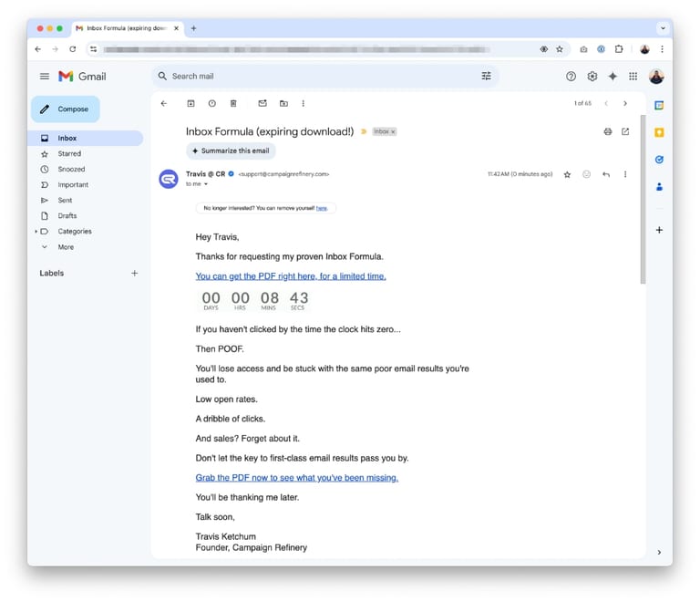700x602 pixels.
Task: Open the browser tab search dropdown
Action: point(663,28)
